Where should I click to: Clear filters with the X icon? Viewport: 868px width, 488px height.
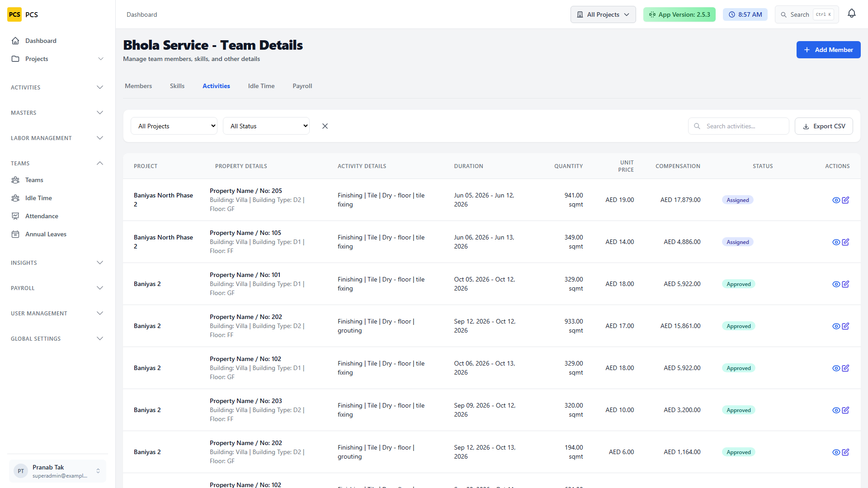pyautogui.click(x=325, y=126)
